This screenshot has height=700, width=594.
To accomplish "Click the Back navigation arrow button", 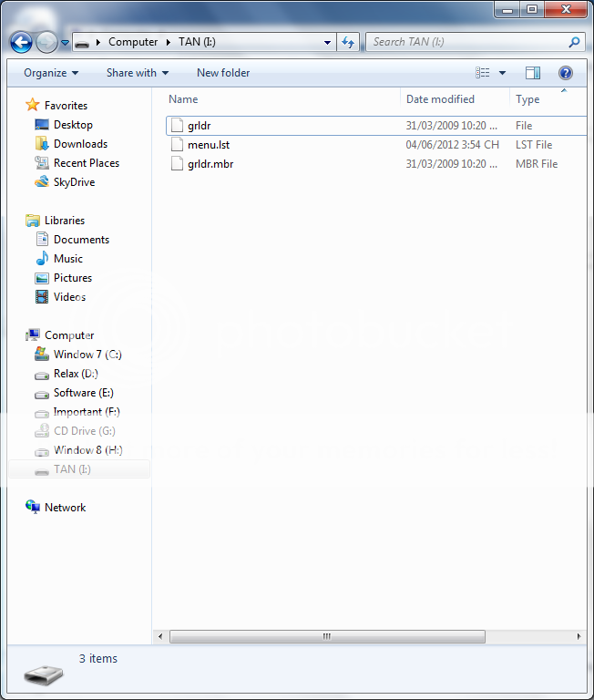I will click(x=21, y=42).
